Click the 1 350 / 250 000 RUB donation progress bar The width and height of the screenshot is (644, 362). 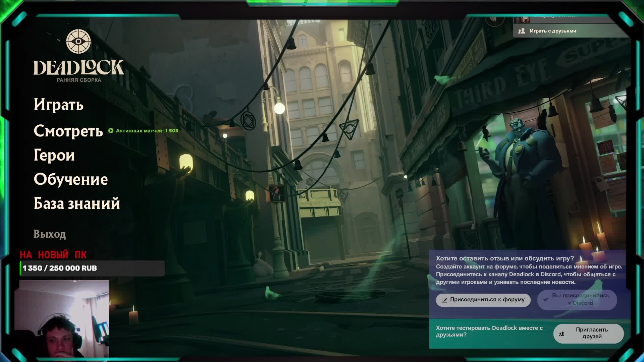coord(92,268)
